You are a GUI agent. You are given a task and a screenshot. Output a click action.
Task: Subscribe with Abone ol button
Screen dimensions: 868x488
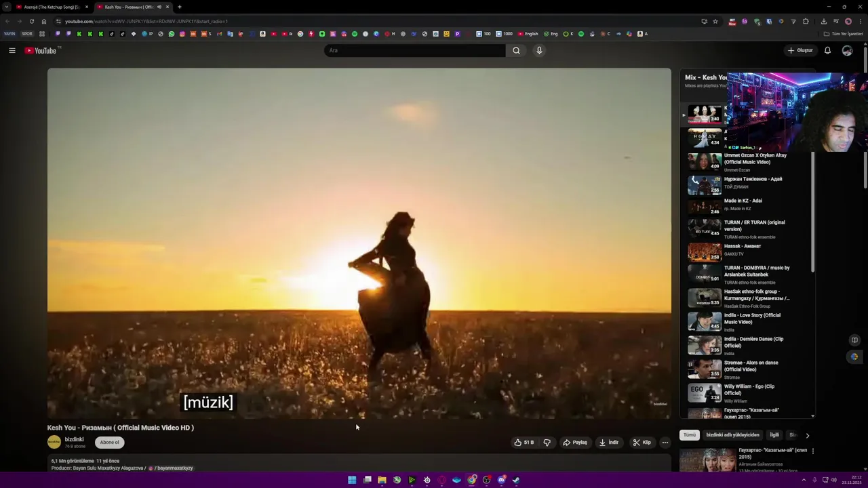[109, 443]
